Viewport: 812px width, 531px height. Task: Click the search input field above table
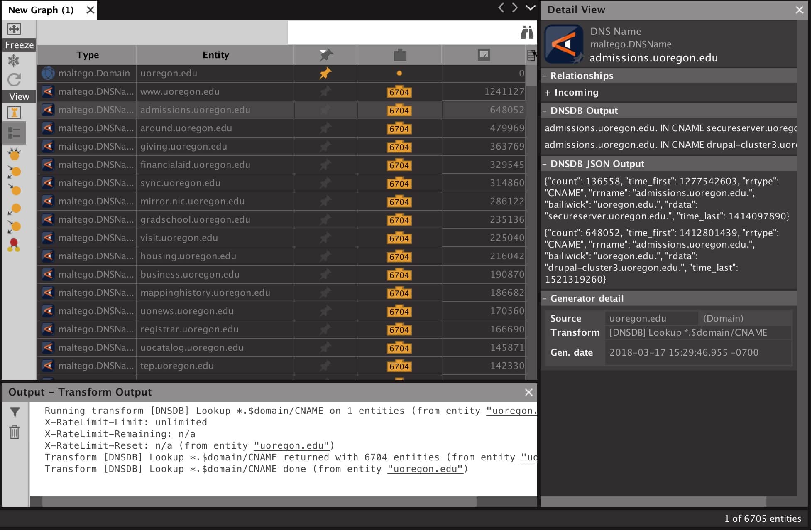click(x=403, y=32)
